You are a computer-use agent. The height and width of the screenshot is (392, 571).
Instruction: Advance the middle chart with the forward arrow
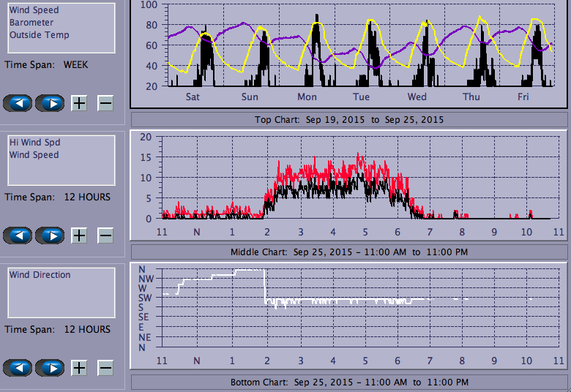(x=50, y=235)
